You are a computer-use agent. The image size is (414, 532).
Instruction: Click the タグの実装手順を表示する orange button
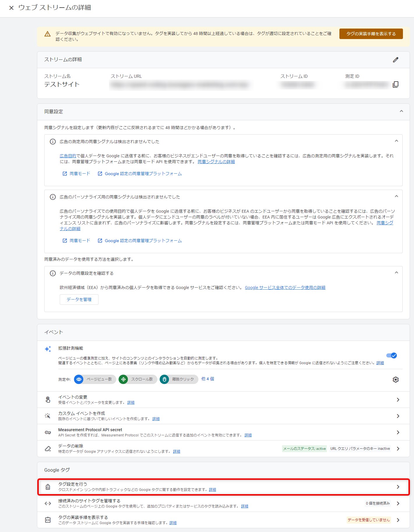pos(371,34)
